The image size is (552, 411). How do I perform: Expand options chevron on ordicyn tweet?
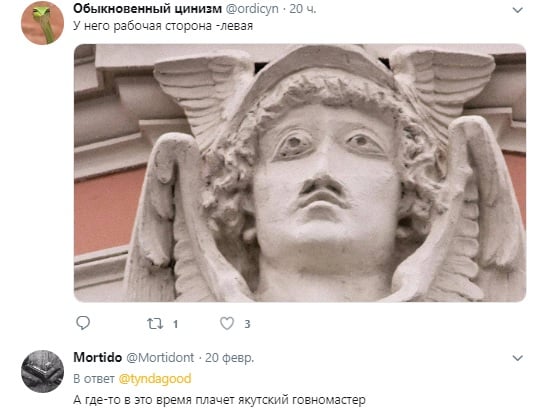pyautogui.click(x=517, y=10)
